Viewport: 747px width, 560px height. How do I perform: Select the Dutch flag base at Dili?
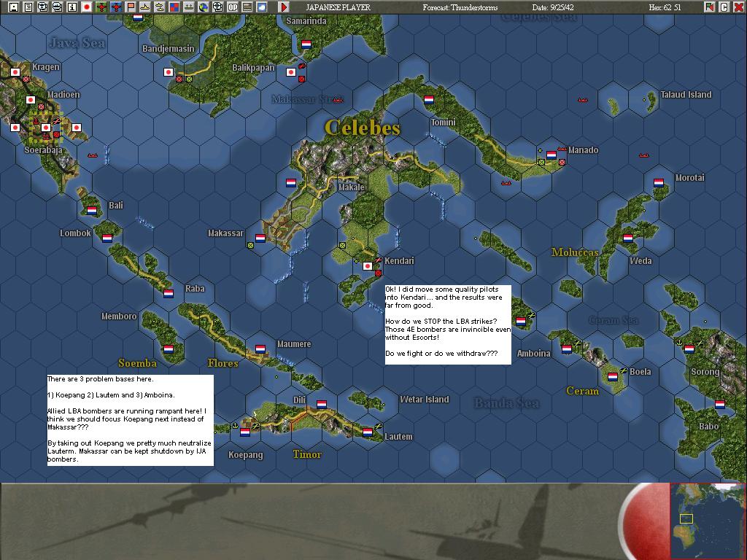click(x=322, y=405)
